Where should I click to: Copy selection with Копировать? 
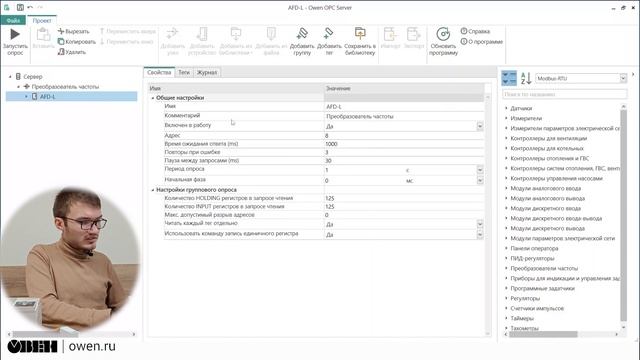click(77, 42)
